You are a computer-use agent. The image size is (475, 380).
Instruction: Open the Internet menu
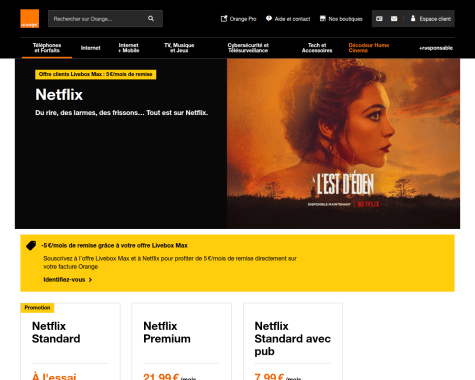[90, 48]
